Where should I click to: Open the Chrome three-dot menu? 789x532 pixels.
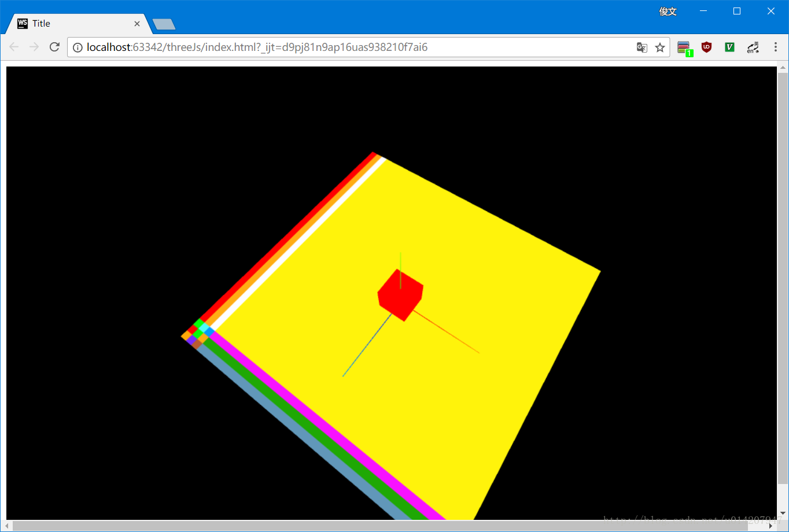776,47
